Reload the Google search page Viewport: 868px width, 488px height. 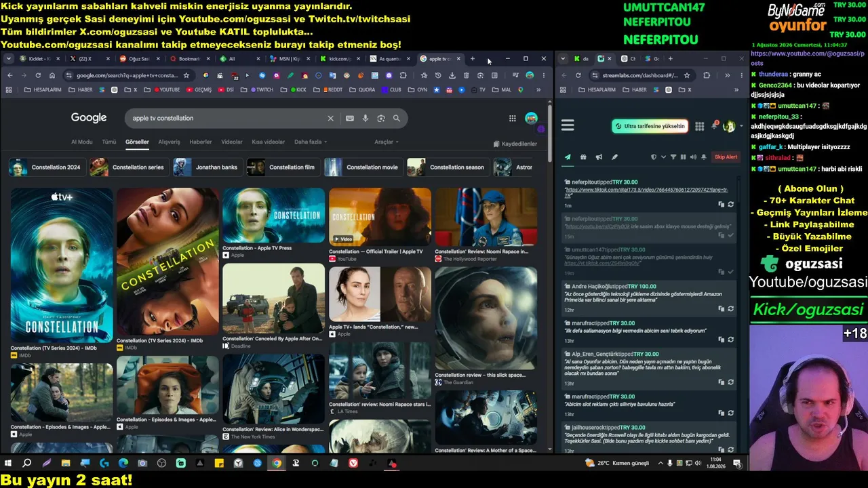[x=38, y=75]
